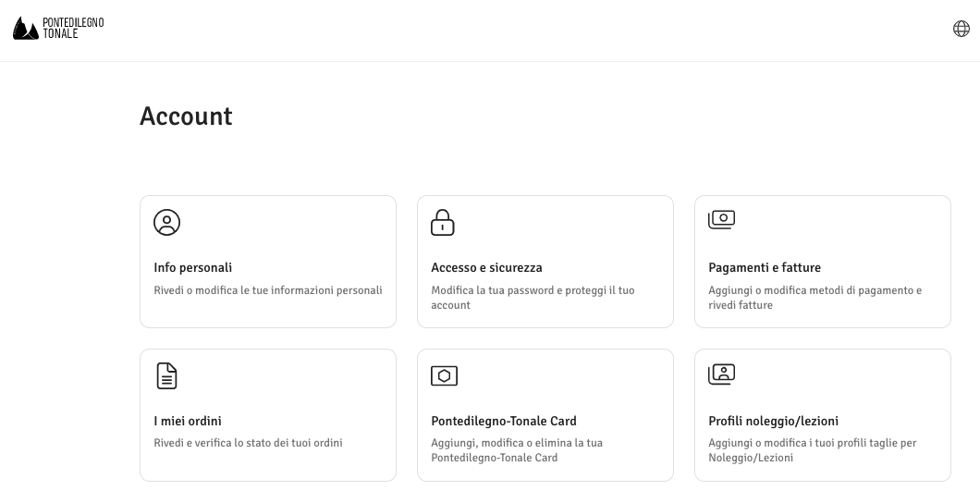Click the document icon on I miei ordini
980x503 pixels.
click(x=166, y=375)
